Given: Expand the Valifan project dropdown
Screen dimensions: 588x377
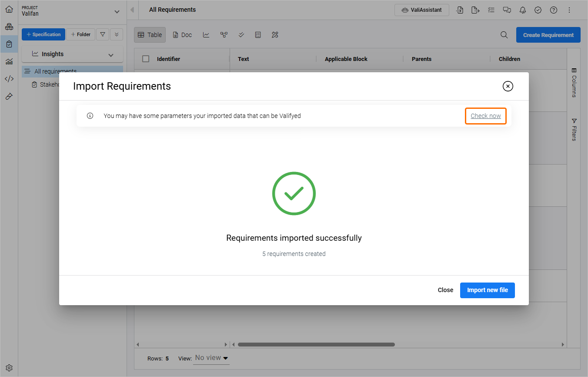Looking at the screenshot, I should [x=117, y=12].
